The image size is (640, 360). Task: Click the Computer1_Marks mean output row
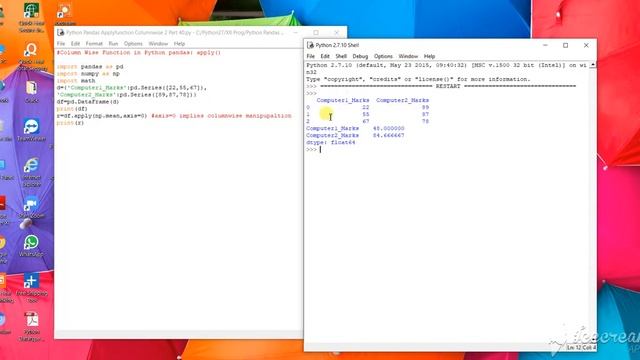[x=355, y=129]
